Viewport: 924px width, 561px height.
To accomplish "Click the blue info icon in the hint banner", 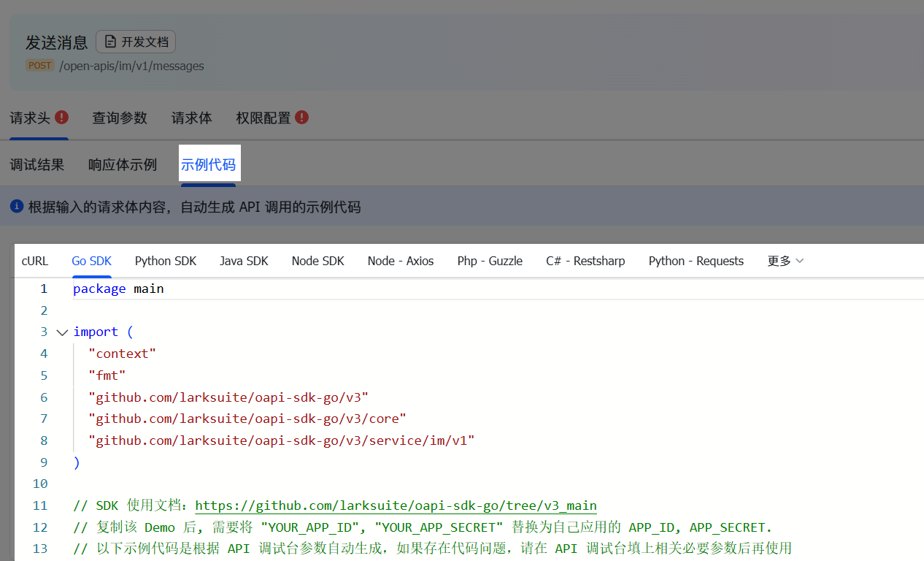I will point(18,207).
